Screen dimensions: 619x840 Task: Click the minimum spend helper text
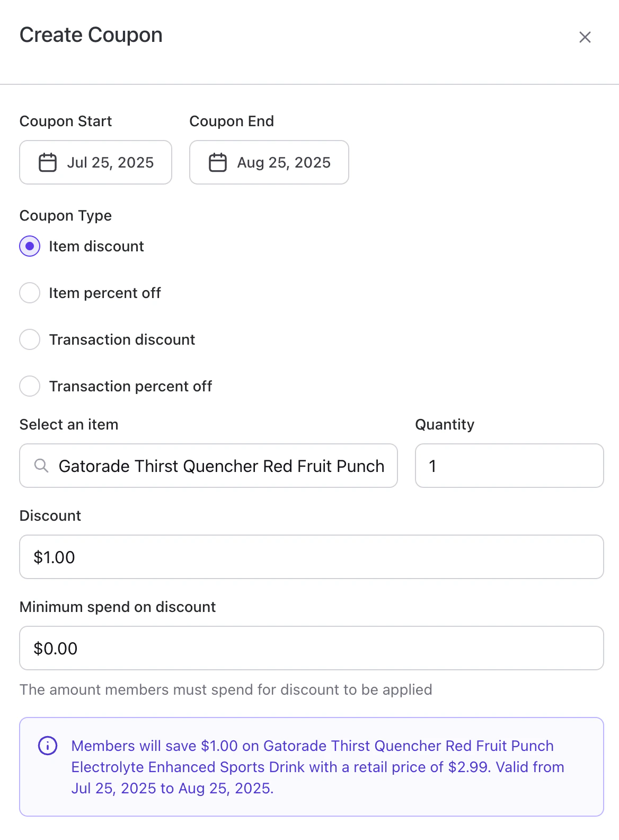226,689
